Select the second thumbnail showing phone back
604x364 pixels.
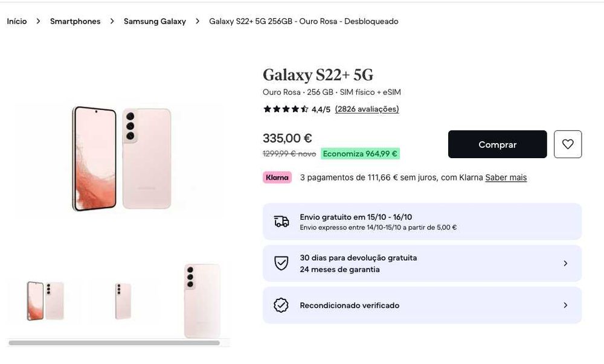tap(123, 301)
